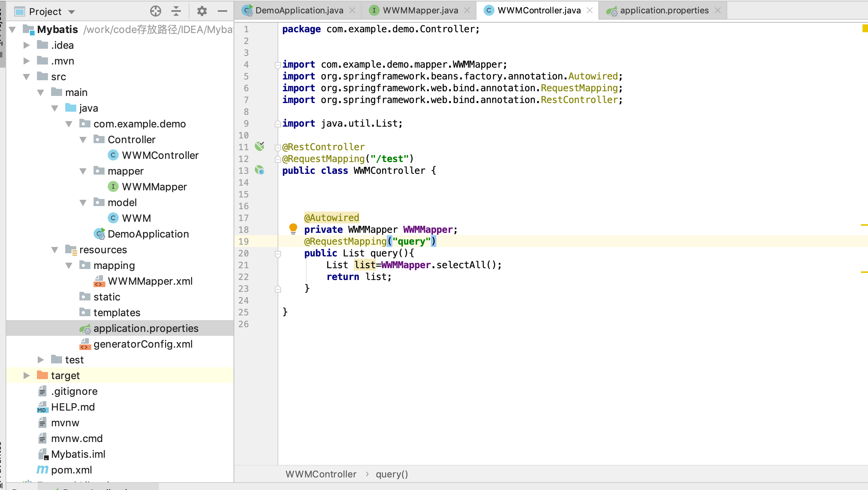The height and width of the screenshot is (490, 868).
Task: Switch to the application.properties tab
Action: tap(664, 10)
